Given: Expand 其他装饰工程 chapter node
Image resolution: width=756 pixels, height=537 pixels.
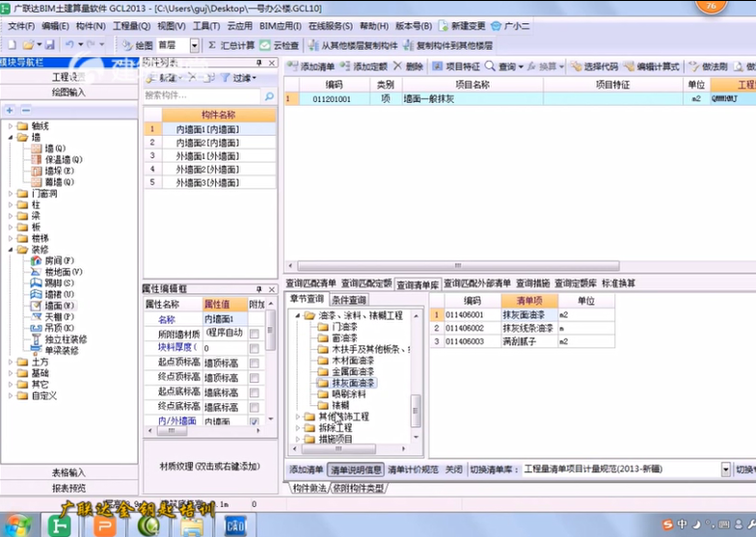Looking at the screenshot, I should [297, 416].
